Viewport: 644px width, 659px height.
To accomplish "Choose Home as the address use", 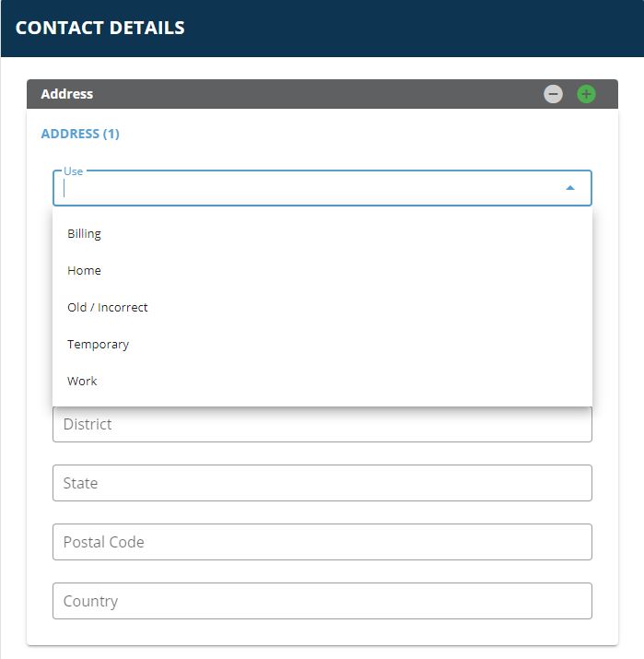I will point(322,270).
